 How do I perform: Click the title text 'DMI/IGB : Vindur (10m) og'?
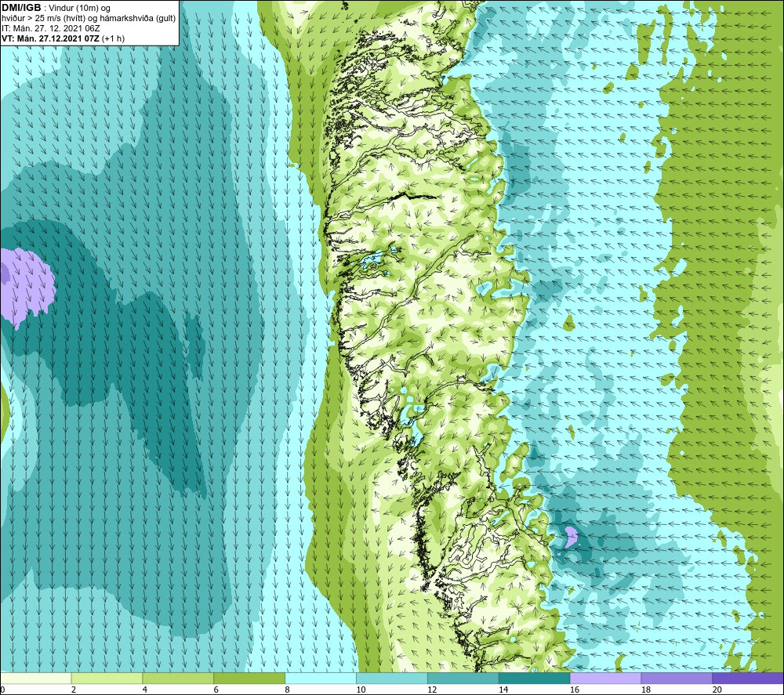click(56, 8)
